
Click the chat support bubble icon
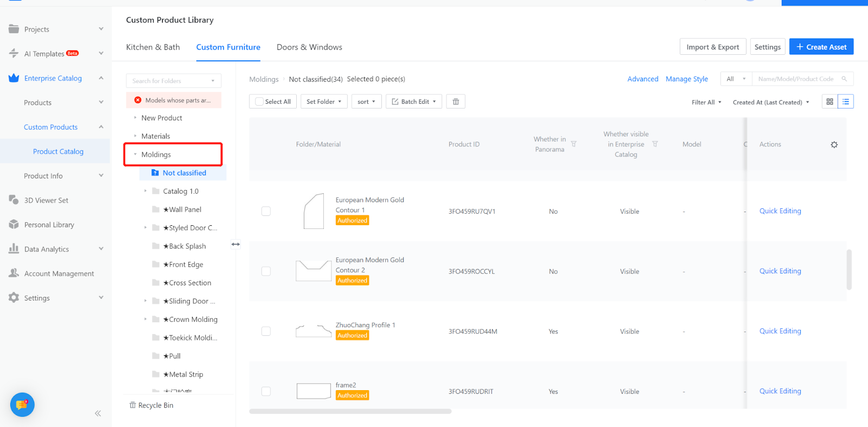(22, 405)
